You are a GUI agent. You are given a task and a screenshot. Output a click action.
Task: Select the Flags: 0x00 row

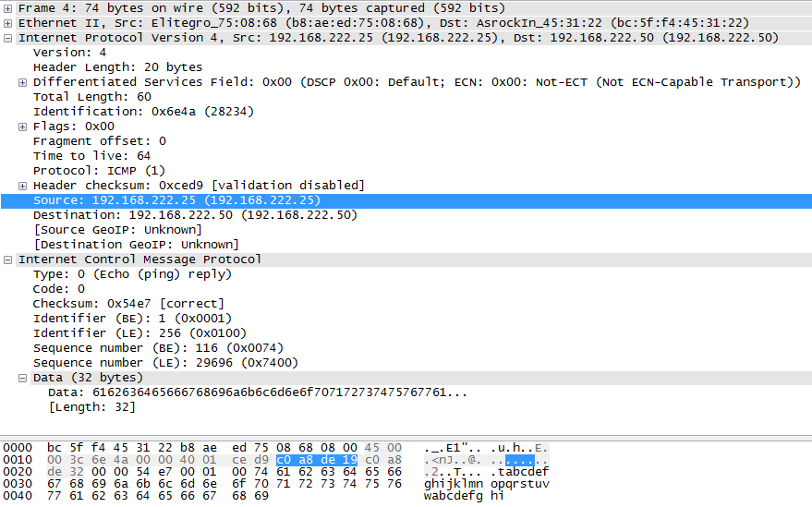tap(74, 127)
